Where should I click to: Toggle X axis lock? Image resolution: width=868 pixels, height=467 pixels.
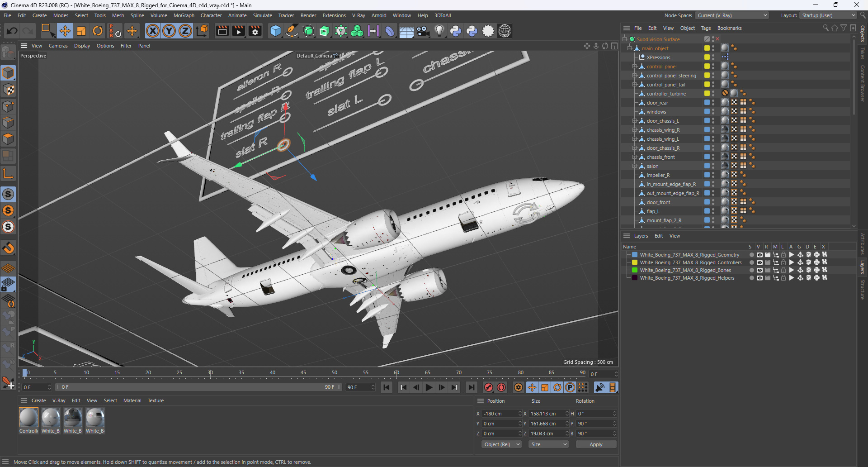pyautogui.click(x=153, y=31)
